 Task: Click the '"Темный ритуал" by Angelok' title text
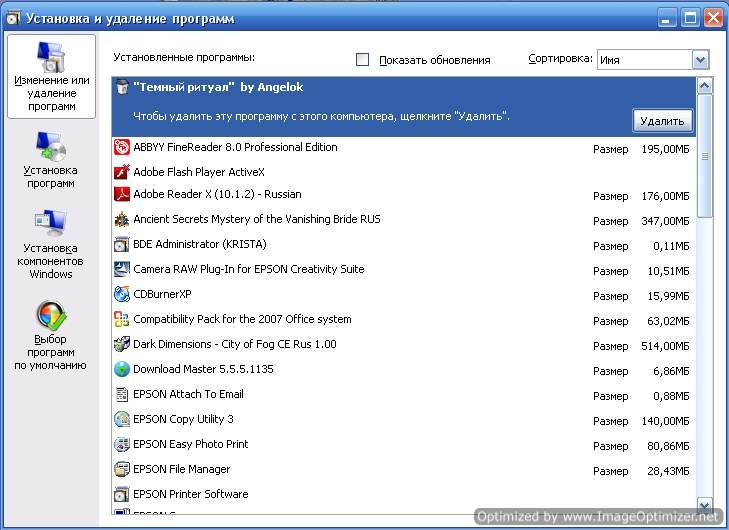[218, 87]
